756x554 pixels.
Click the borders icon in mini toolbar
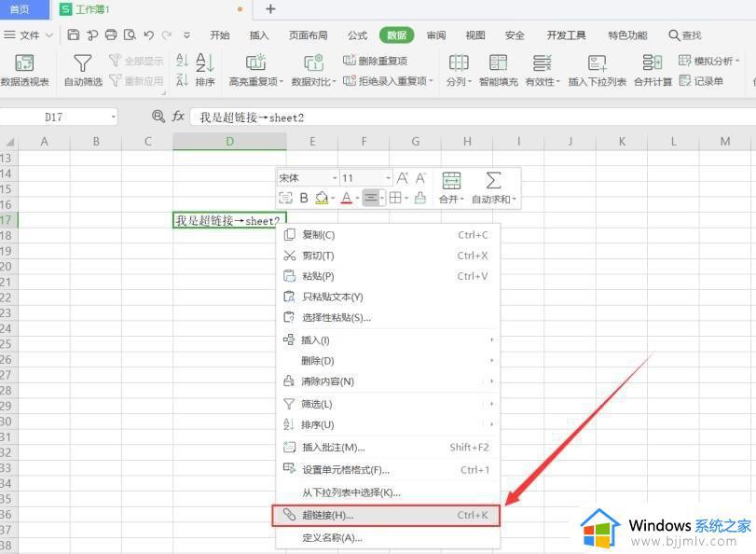pos(395,198)
